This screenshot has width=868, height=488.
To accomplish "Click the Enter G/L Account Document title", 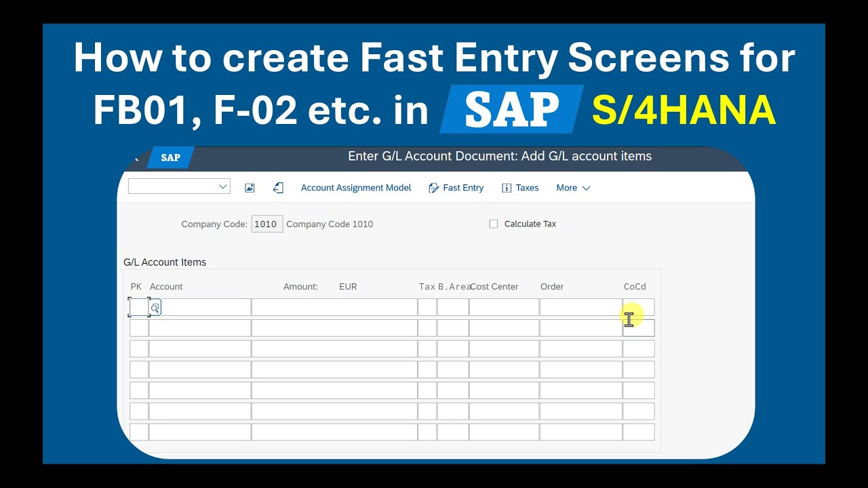I will (500, 156).
